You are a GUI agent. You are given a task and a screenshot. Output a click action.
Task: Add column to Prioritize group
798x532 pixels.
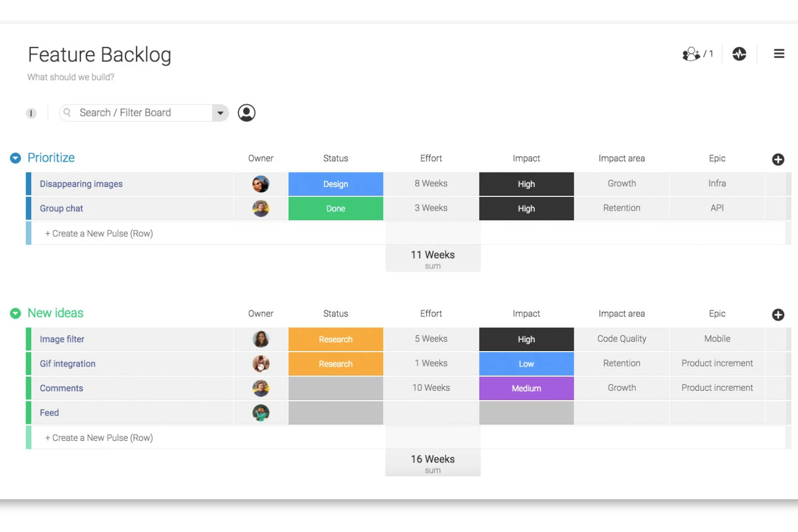pyautogui.click(x=778, y=160)
